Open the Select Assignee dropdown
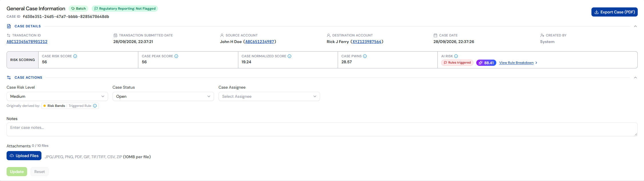Image resolution: width=644 pixels, height=181 pixels. (269, 96)
